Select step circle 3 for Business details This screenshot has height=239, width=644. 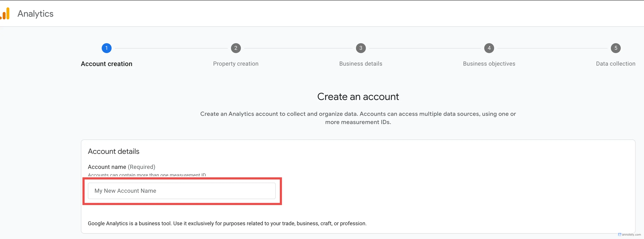click(x=360, y=48)
